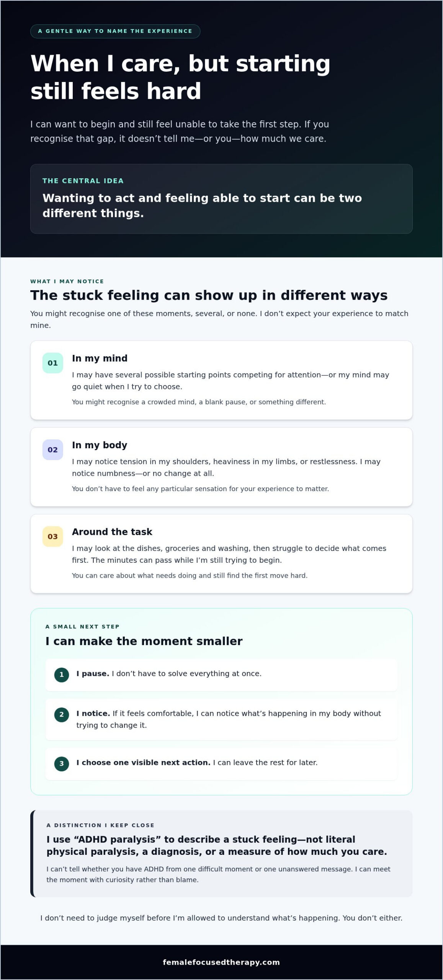Click the lavender 02 number badge
The height and width of the screenshot is (980, 443).
point(53,450)
